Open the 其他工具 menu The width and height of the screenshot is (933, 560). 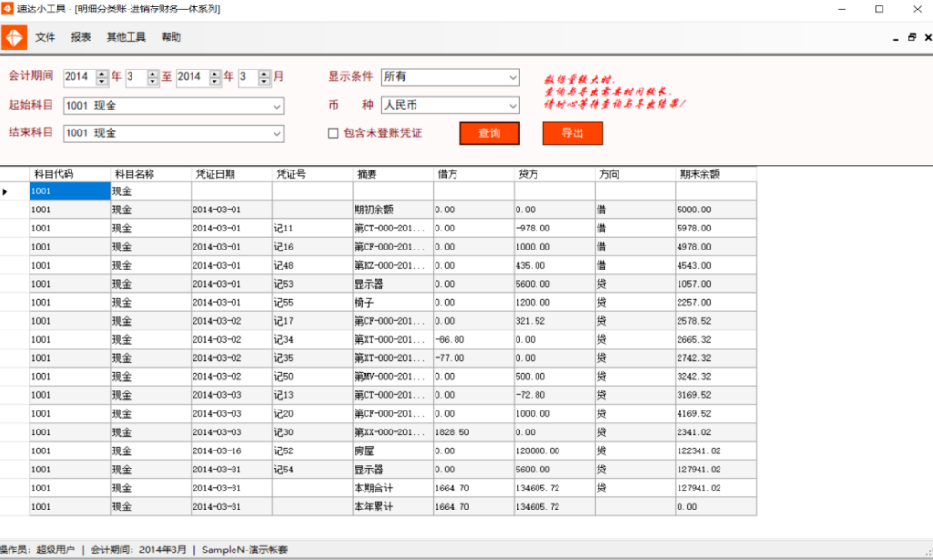tap(126, 38)
